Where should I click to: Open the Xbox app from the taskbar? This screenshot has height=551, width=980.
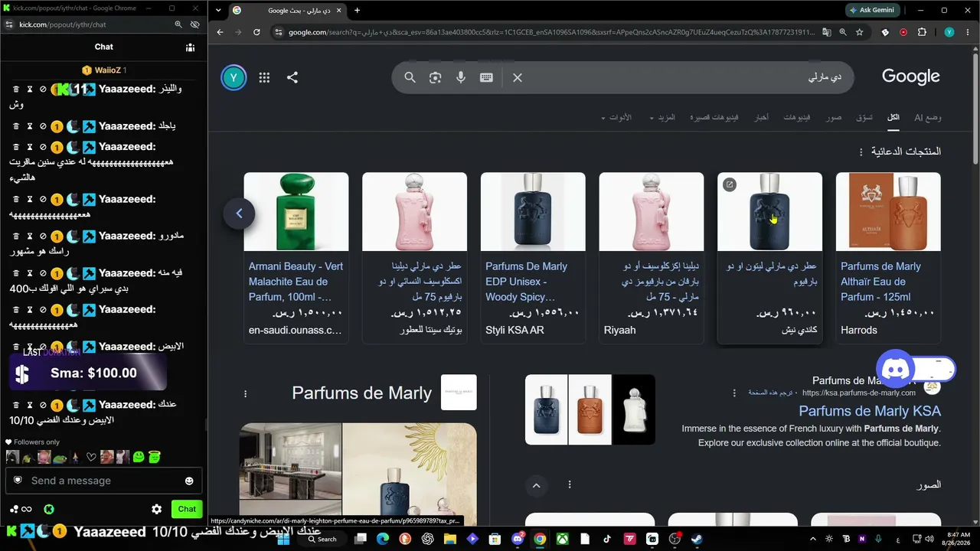(562, 539)
